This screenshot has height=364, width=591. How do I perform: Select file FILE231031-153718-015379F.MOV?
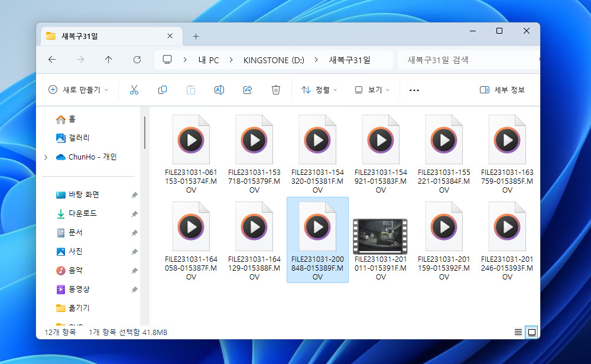point(254,154)
